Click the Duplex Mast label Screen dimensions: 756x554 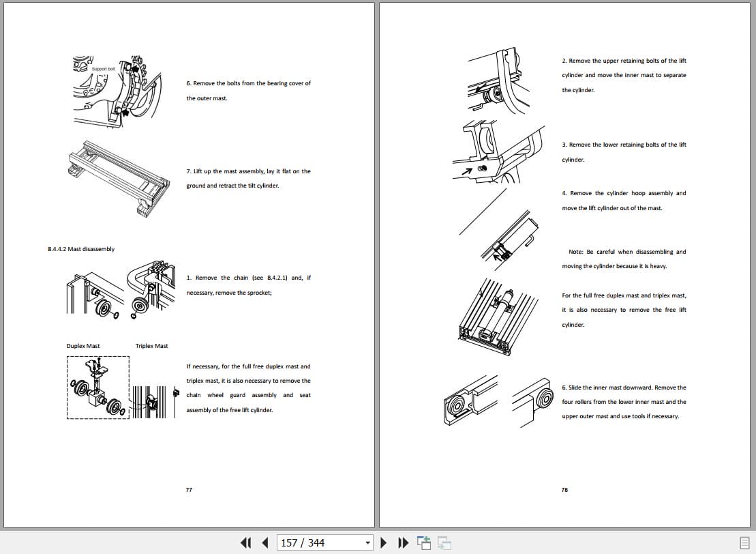83,346
